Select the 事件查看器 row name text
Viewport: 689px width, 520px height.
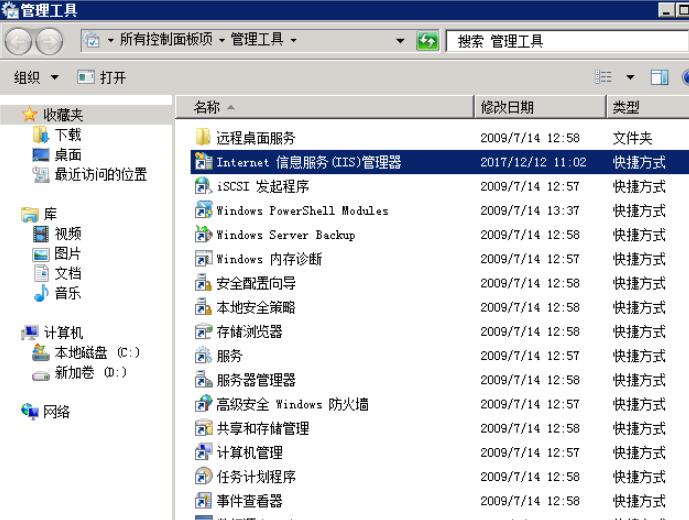(x=250, y=500)
